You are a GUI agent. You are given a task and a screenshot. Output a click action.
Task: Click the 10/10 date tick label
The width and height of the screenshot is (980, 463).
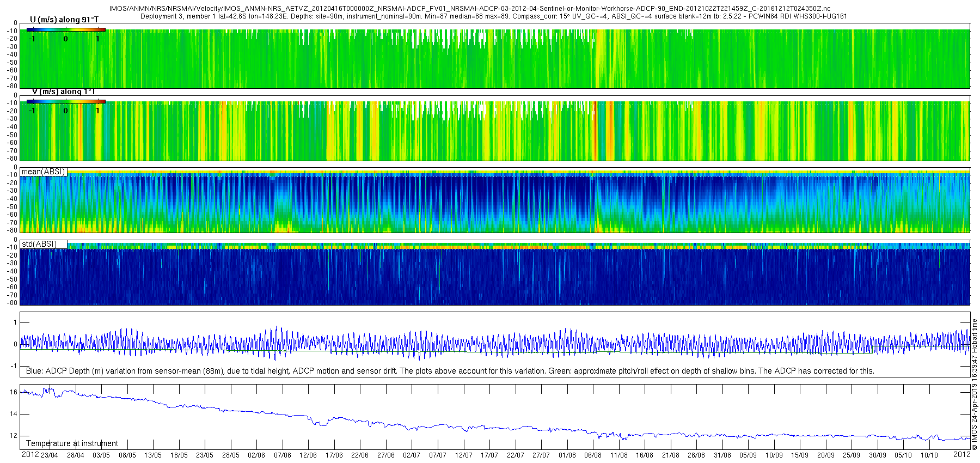tap(929, 455)
